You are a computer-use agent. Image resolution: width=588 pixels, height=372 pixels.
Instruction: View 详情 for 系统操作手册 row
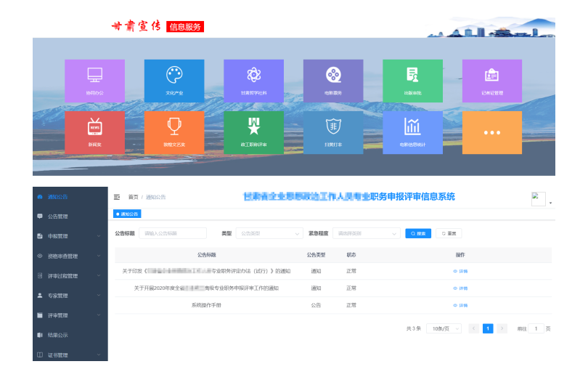click(460, 305)
